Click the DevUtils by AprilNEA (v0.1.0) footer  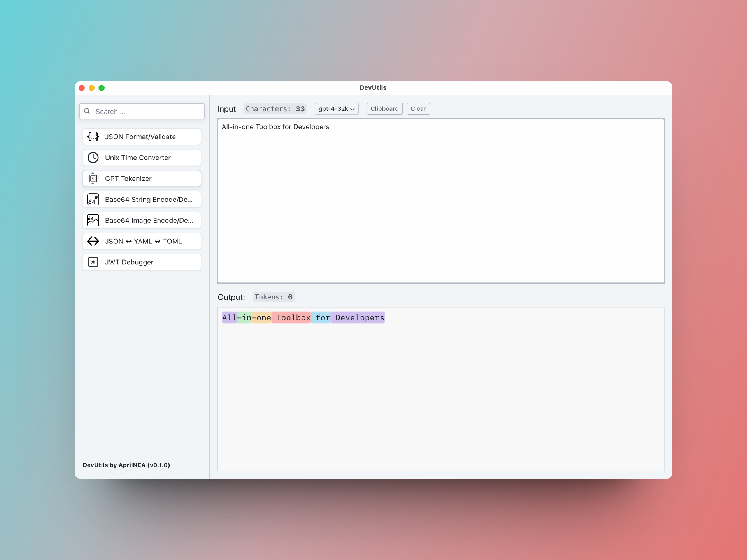pos(126,465)
